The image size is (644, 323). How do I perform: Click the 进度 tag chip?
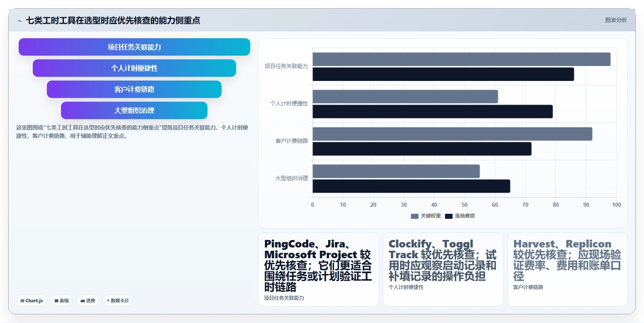click(88, 301)
